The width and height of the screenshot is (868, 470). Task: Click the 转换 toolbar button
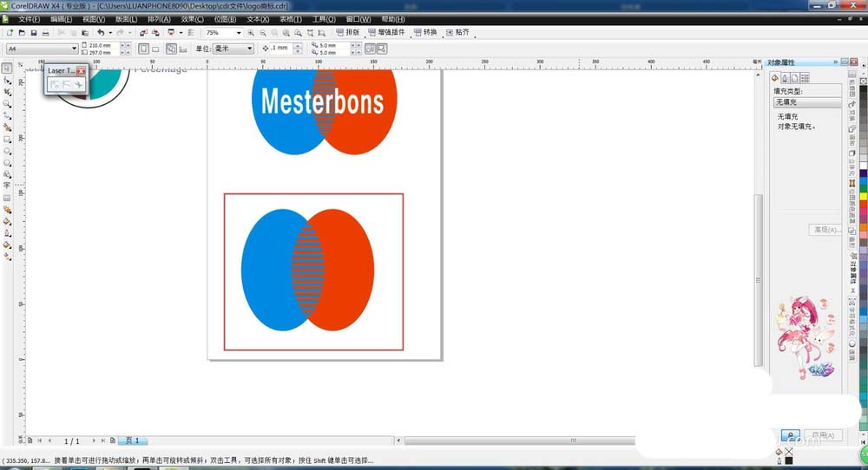[x=425, y=33]
